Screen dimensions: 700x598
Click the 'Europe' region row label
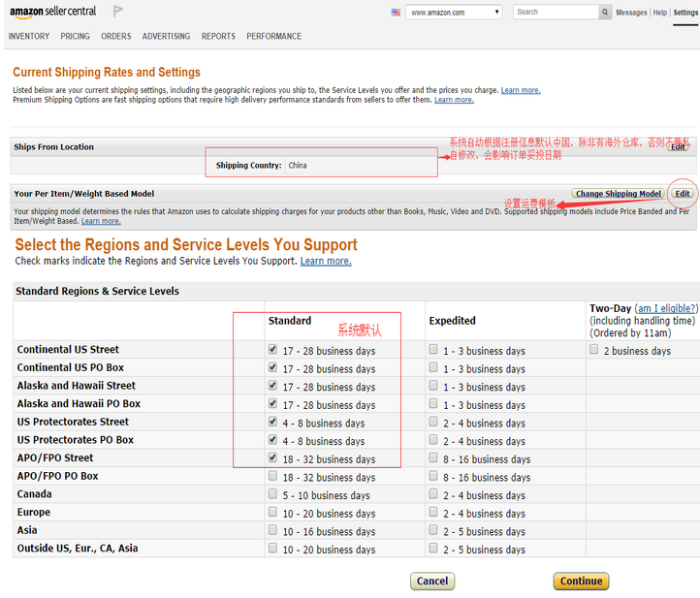34,513
